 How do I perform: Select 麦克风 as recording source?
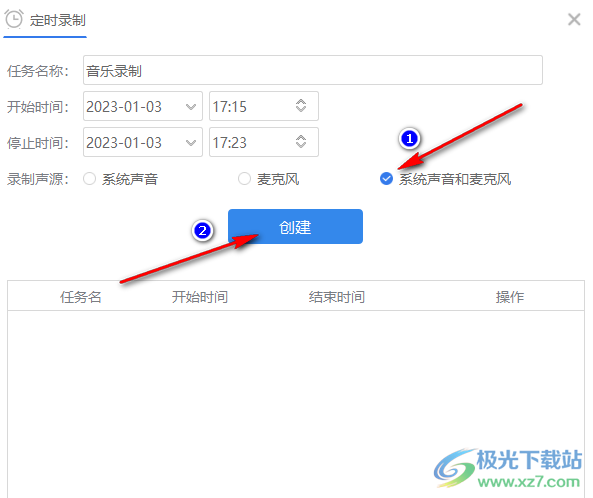click(244, 179)
